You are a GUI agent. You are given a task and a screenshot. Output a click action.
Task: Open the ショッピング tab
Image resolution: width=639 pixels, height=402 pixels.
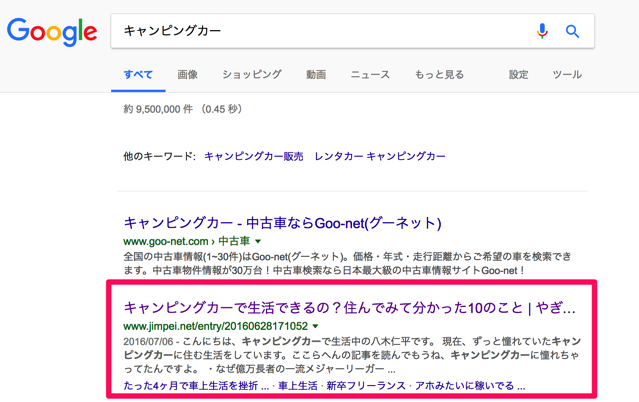click(x=252, y=75)
